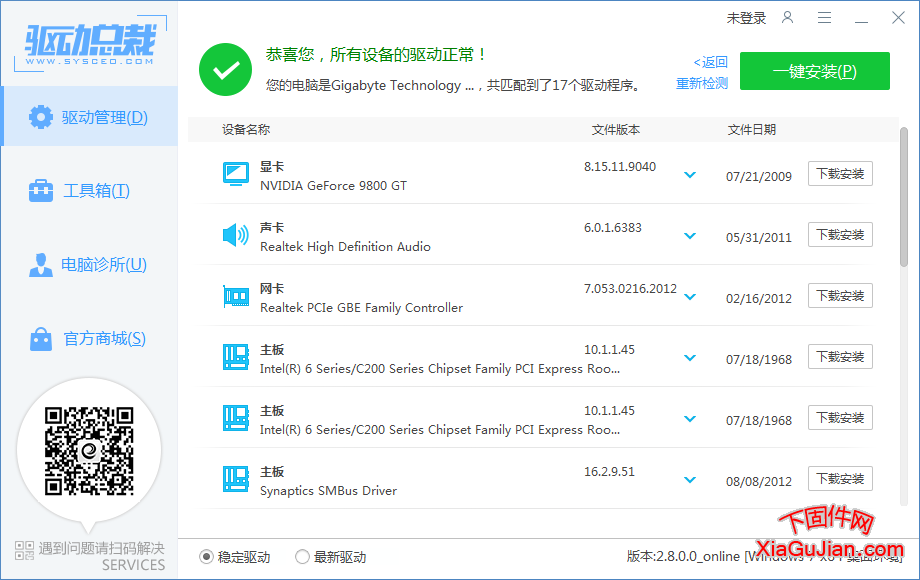Click the version number 7.053.0216.2012
This screenshot has width=920, height=580.
point(630,289)
